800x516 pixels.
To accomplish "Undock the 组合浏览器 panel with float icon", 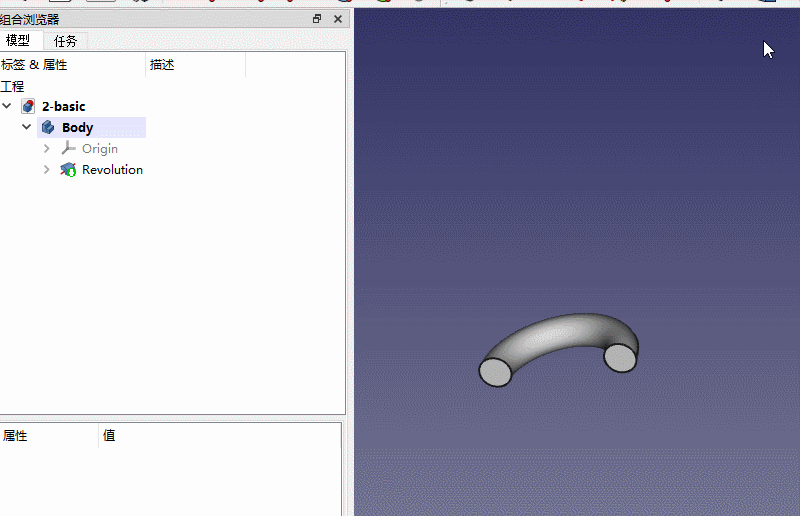I will pos(317,19).
